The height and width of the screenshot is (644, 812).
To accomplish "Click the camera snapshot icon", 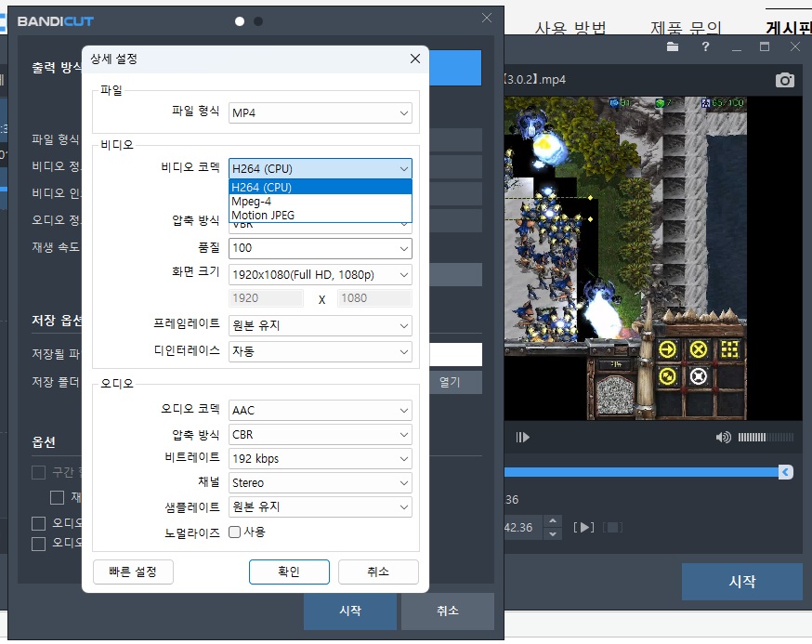I will pyautogui.click(x=785, y=80).
